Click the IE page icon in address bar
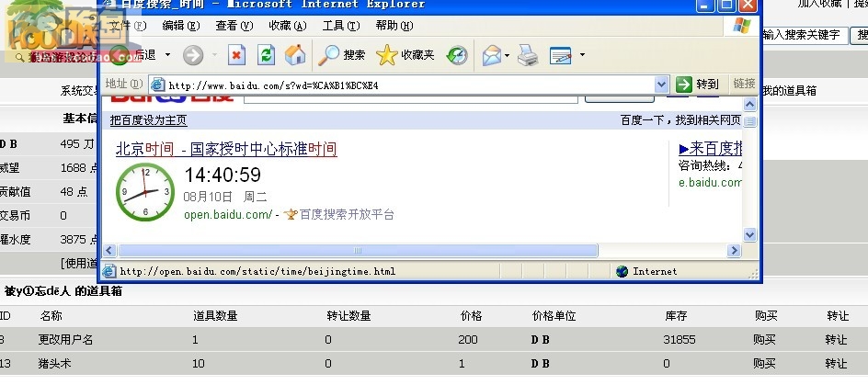The height and width of the screenshot is (385, 868). coord(158,85)
